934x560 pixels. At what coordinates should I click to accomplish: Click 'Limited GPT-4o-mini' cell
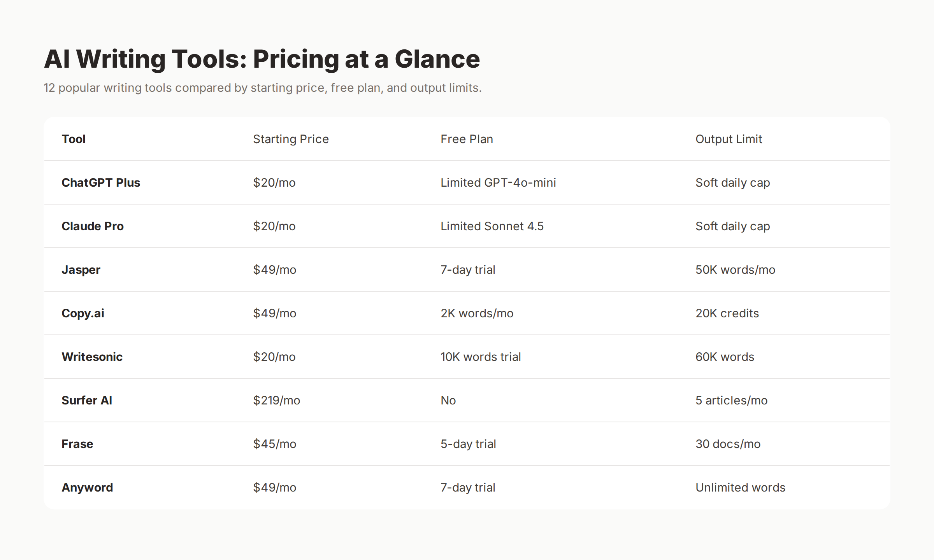(x=498, y=182)
